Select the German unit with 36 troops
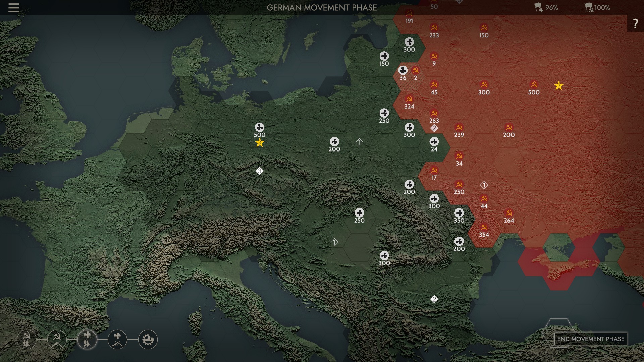Image resolution: width=644 pixels, height=362 pixels. tap(403, 71)
